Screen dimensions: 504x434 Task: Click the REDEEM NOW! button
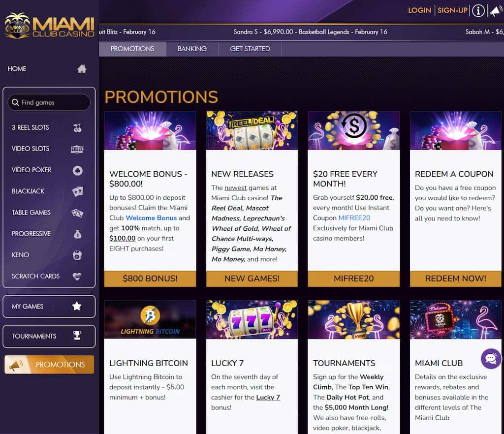(455, 279)
